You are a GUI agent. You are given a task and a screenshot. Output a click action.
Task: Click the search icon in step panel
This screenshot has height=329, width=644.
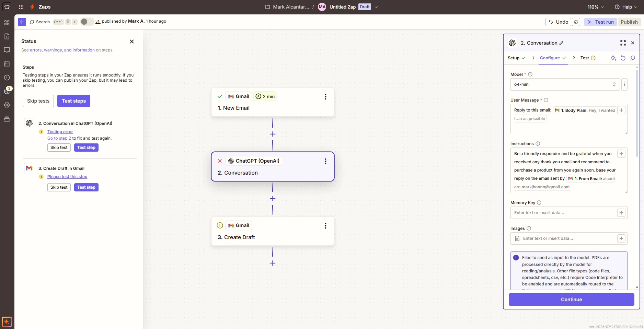pos(633,58)
